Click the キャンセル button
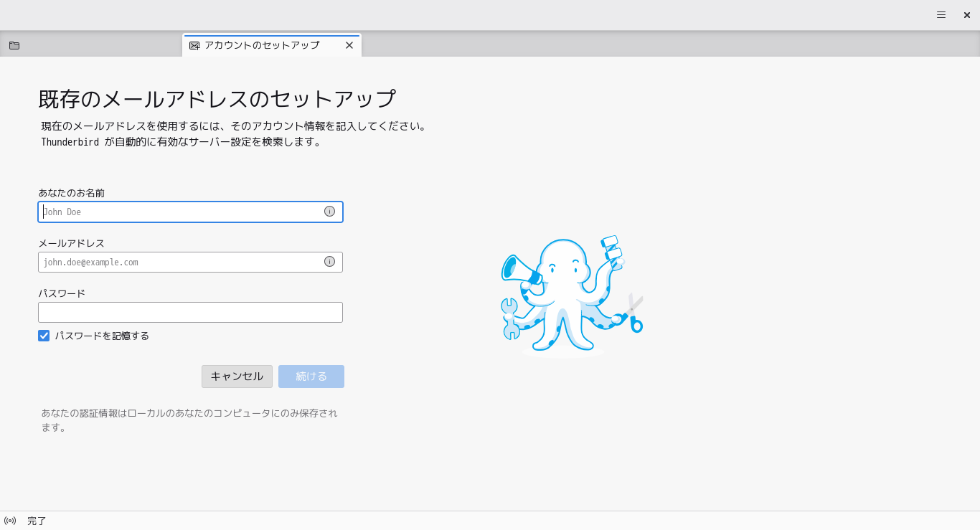This screenshot has width=980, height=530. pyautogui.click(x=237, y=377)
